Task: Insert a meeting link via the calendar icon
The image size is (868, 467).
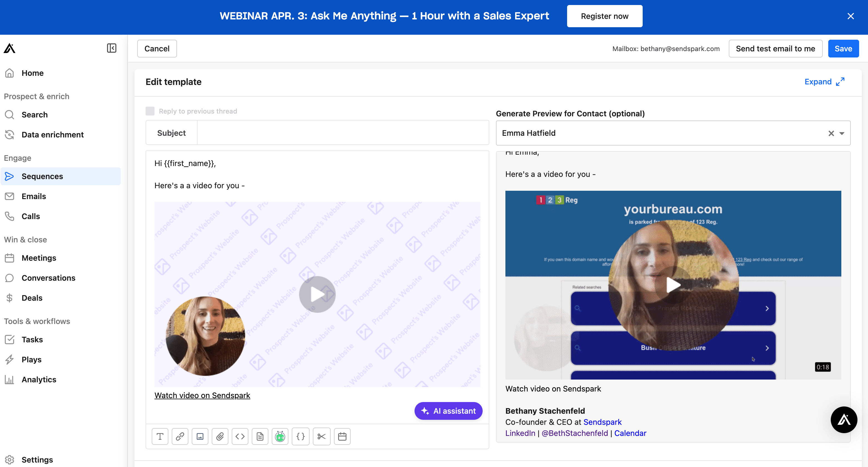Action: 342,436
